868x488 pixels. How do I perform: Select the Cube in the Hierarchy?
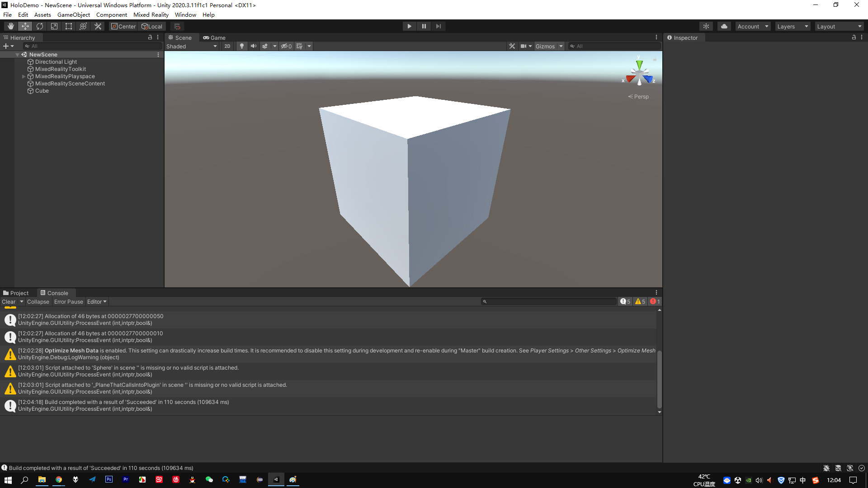(x=42, y=90)
